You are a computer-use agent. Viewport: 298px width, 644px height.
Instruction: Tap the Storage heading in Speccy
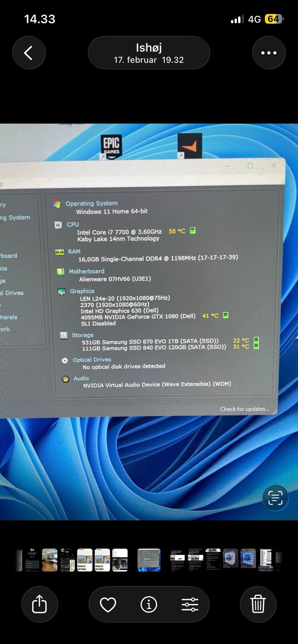(x=83, y=335)
